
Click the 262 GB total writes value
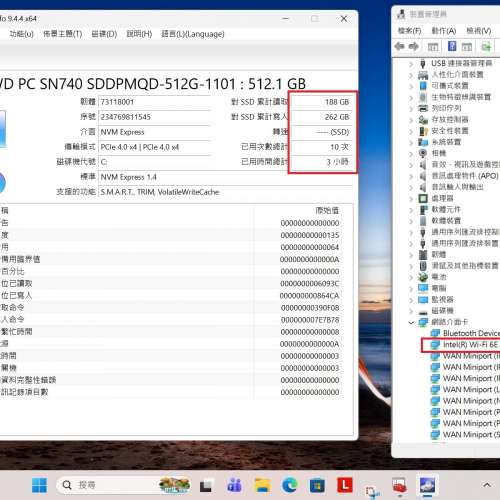[337, 117]
